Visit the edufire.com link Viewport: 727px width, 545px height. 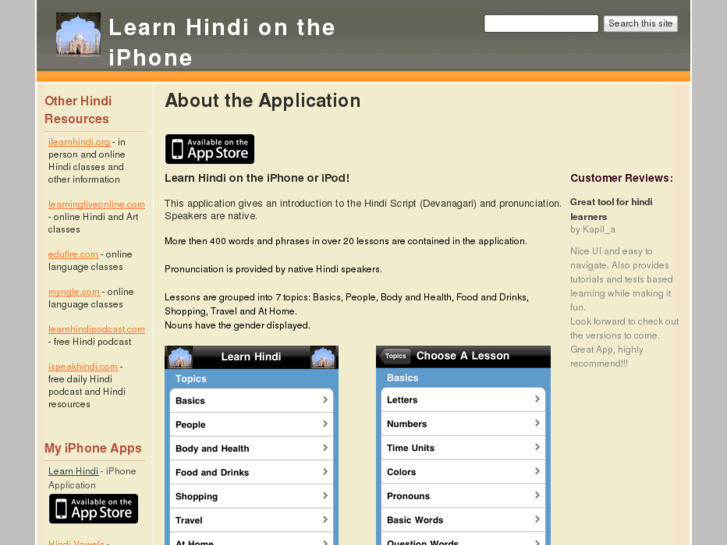73,254
